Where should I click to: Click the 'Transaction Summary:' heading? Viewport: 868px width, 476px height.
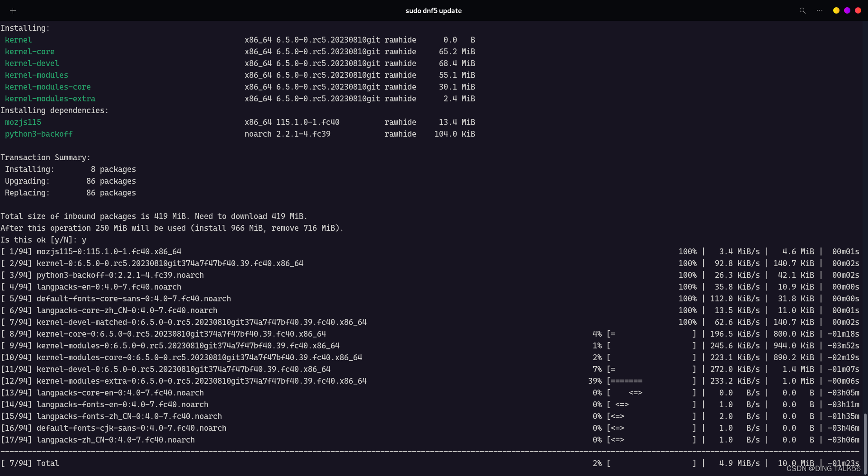tap(45, 157)
